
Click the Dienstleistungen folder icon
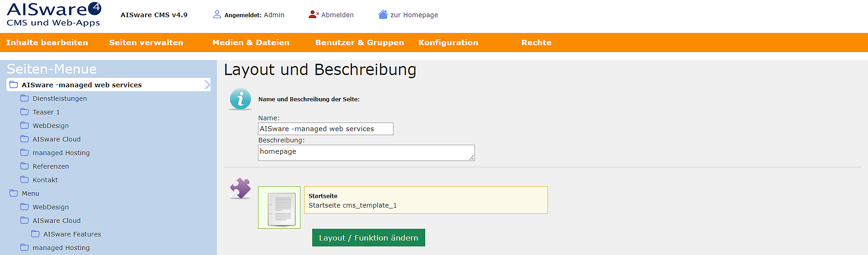24,98
